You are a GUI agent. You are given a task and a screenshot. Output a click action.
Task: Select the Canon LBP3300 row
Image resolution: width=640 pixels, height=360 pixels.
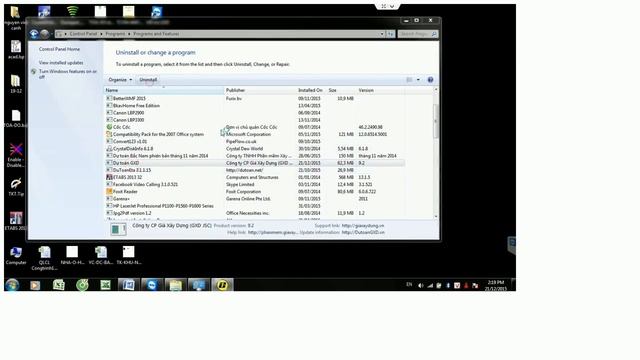click(x=255, y=120)
